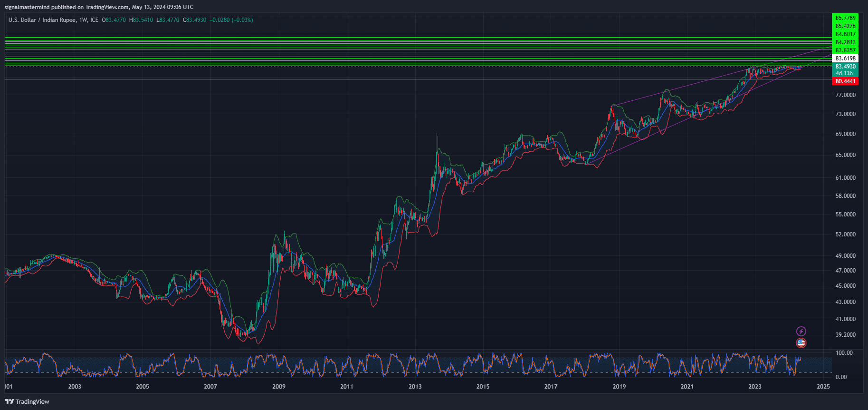Click the 49.0000 price axis label
Viewport: 868px width, 410px height.
[846, 256]
